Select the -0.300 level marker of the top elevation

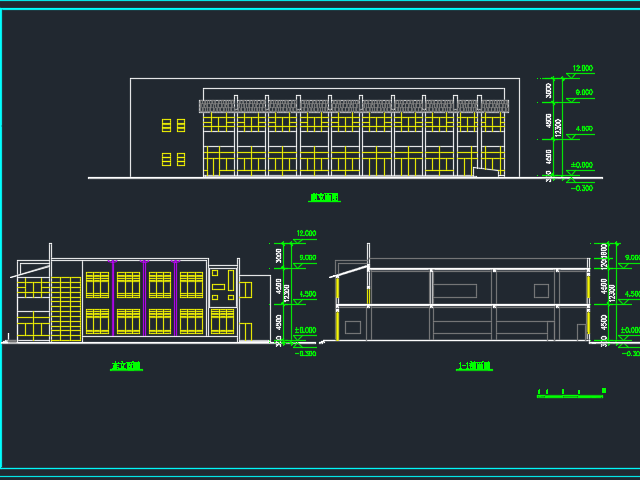[581, 187]
